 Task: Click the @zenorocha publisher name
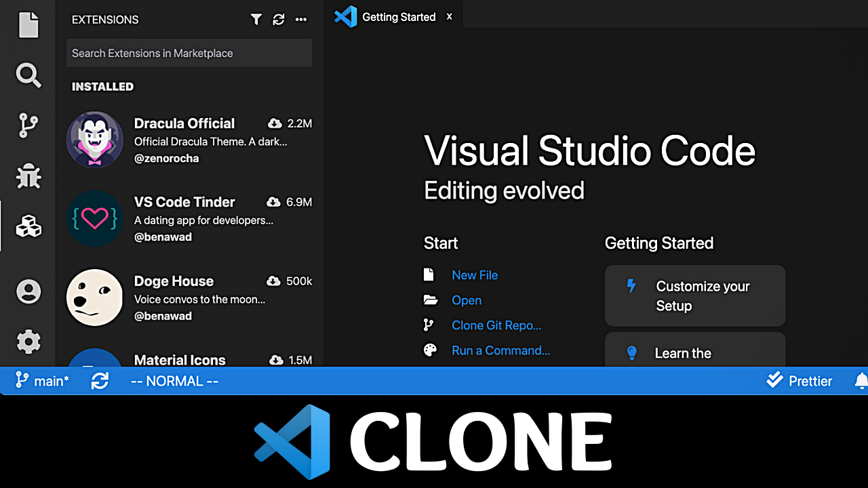(166, 159)
